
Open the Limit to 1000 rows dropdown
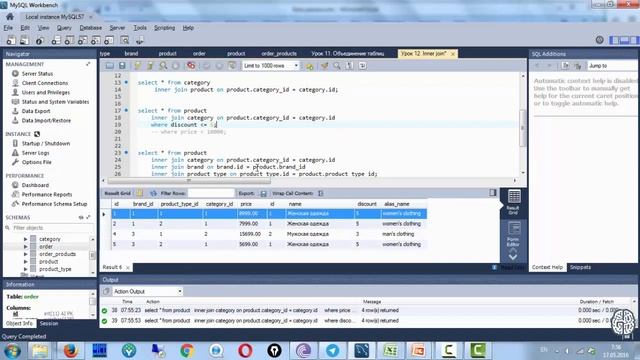pyautogui.click(x=271, y=66)
